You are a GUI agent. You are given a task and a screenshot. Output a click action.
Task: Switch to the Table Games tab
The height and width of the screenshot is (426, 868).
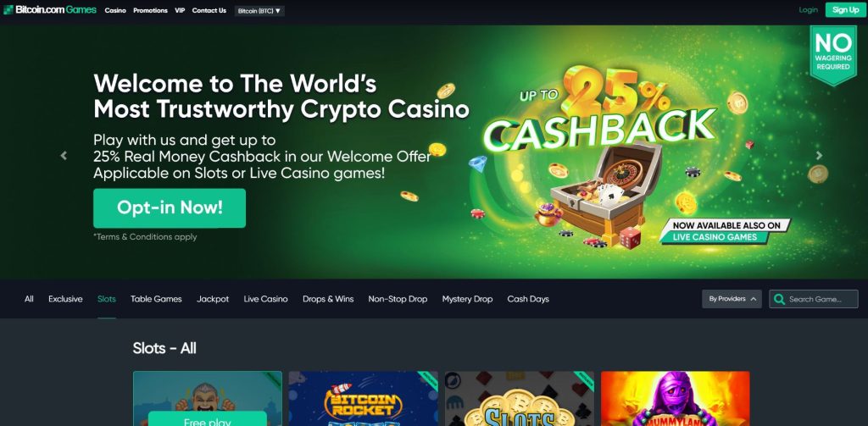click(156, 299)
